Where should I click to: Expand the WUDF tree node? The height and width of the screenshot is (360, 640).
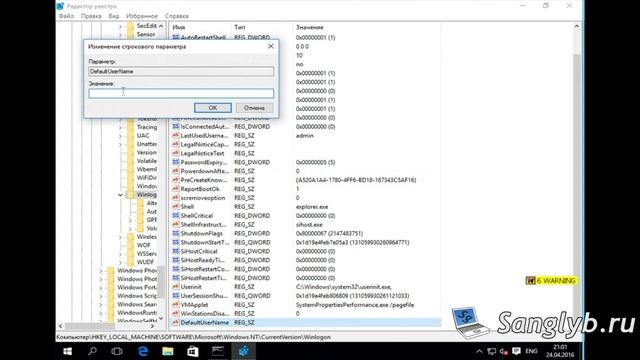(x=120, y=262)
